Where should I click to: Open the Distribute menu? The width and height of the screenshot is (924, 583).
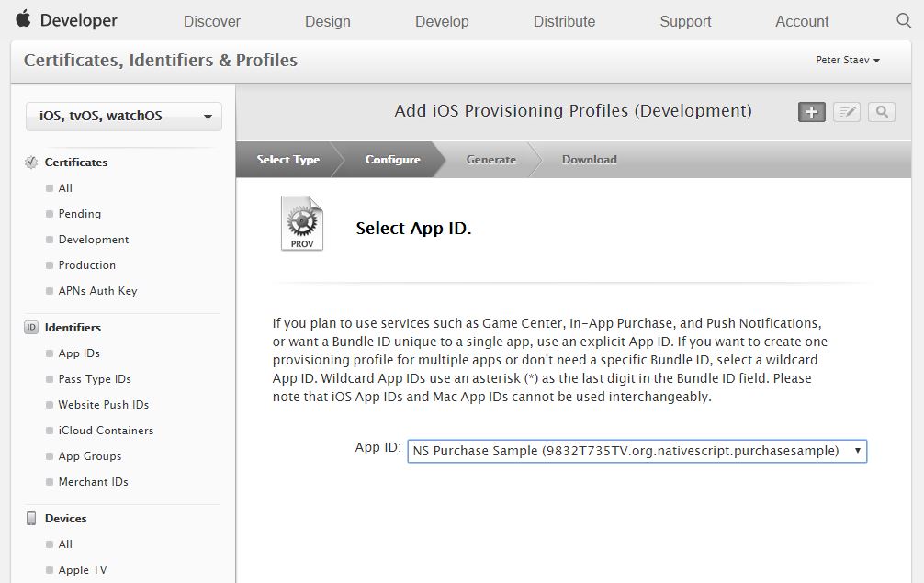[565, 22]
